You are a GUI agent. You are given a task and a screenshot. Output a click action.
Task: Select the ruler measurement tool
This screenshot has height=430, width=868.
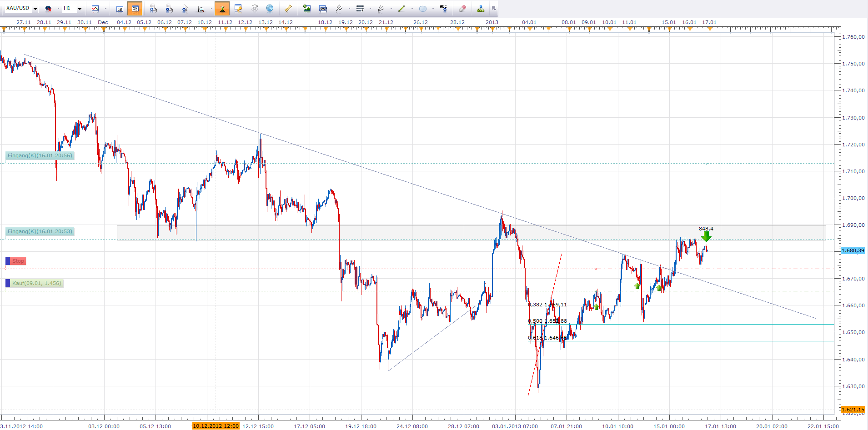coord(288,9)
